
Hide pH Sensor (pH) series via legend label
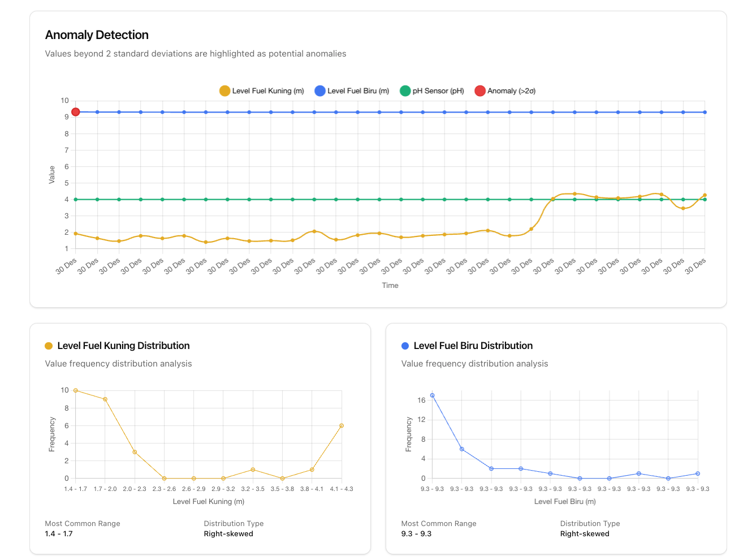(x=438, y=91)
